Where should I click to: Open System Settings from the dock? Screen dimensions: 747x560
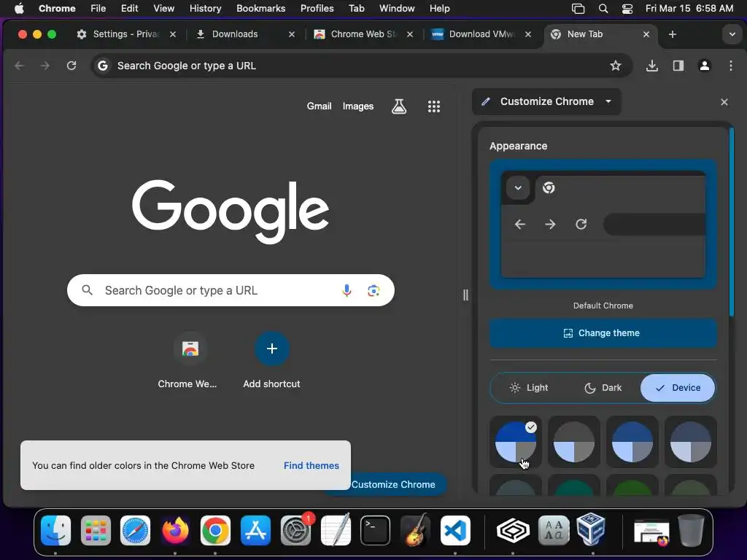point(296,531)
